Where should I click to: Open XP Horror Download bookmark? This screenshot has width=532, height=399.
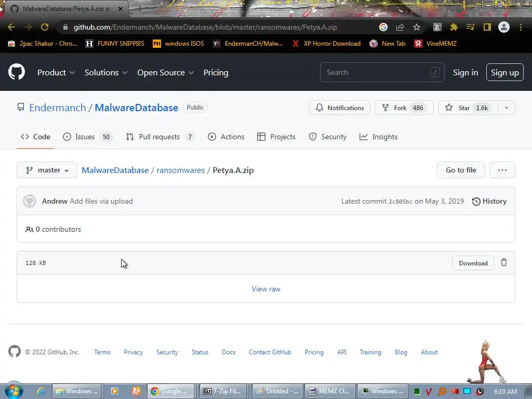click(327, 44)
